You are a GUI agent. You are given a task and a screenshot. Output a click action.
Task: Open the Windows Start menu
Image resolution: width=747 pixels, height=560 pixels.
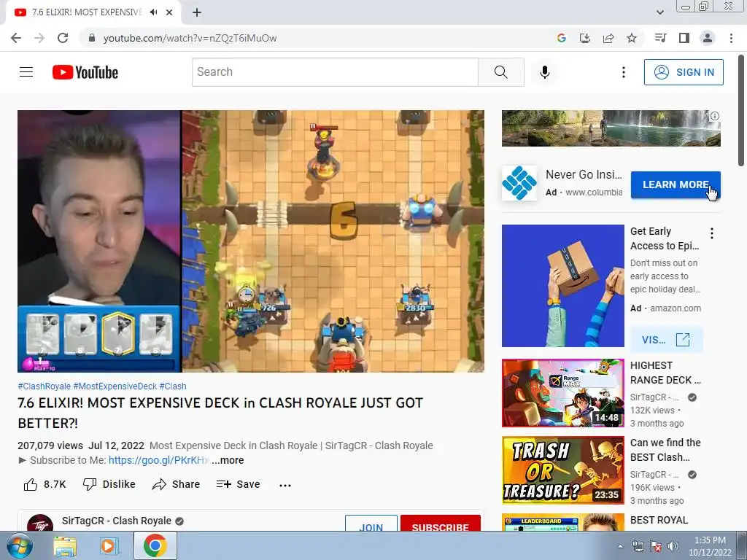tap(20, 545)
